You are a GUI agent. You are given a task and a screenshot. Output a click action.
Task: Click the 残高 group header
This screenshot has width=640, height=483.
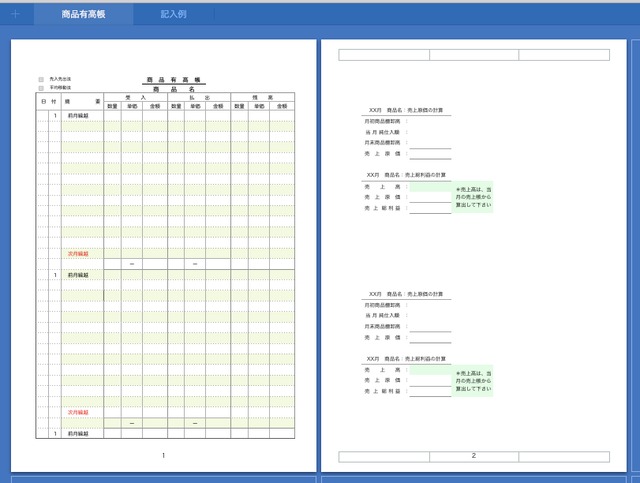coord(262,98)
